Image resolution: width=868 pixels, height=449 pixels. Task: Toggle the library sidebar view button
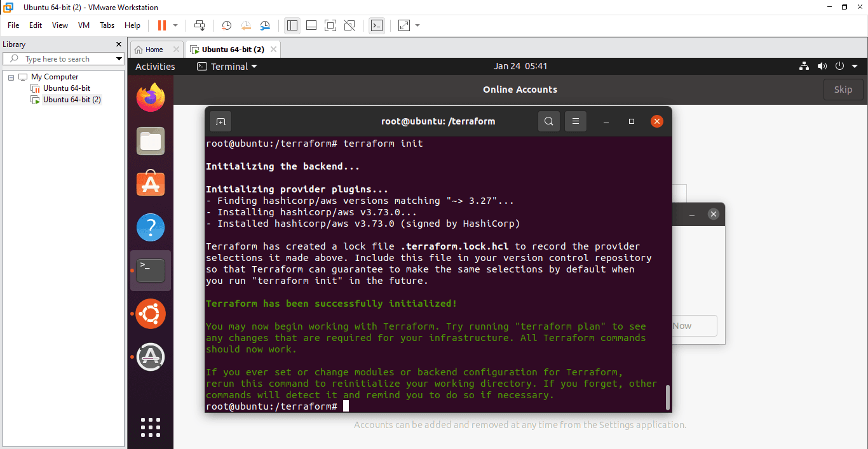pyautogui.click(x=292, y=25)
